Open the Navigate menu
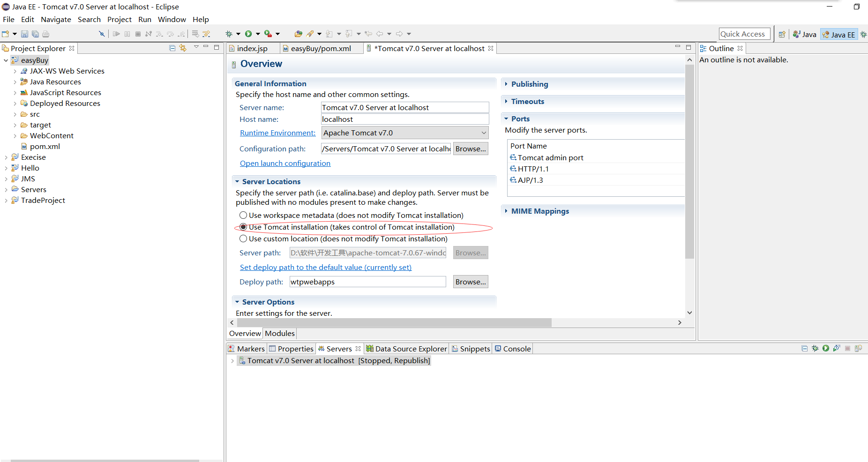The width and height of the screenshot is (868, 462). 56,19
